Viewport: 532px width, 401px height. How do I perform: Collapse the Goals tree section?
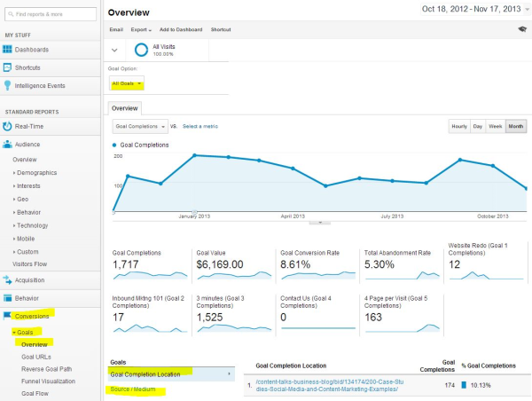(14, 333)
